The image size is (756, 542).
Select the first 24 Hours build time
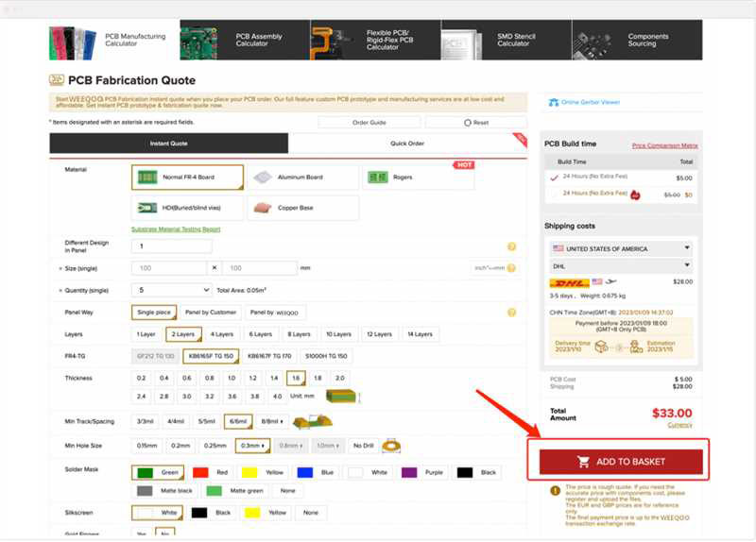click(x=555, y=178)
